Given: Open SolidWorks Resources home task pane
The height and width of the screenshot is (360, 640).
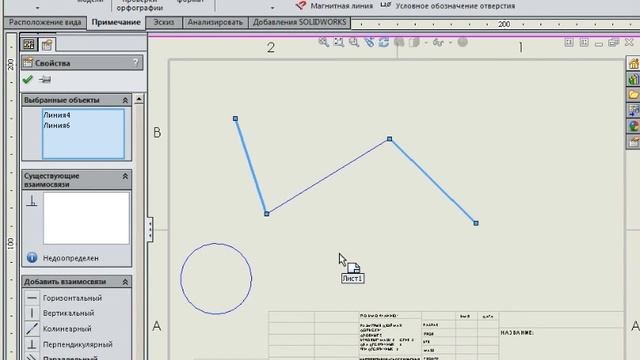Looking at the screenshot, I should pyautogui.click(x=633, y=63).
